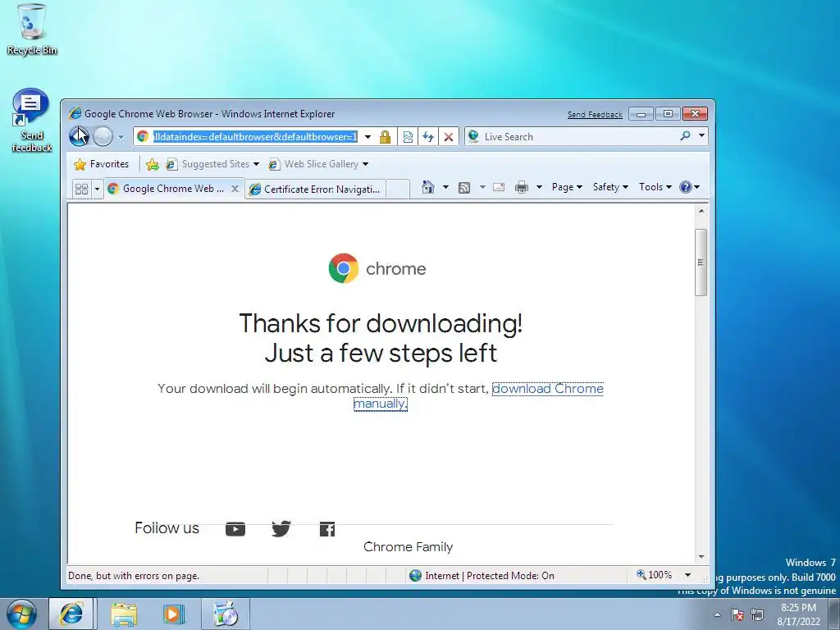This screenshot has height=630, width=840.
Task: Launch Windows Media Player from taskbar
Action: [172, 614]
